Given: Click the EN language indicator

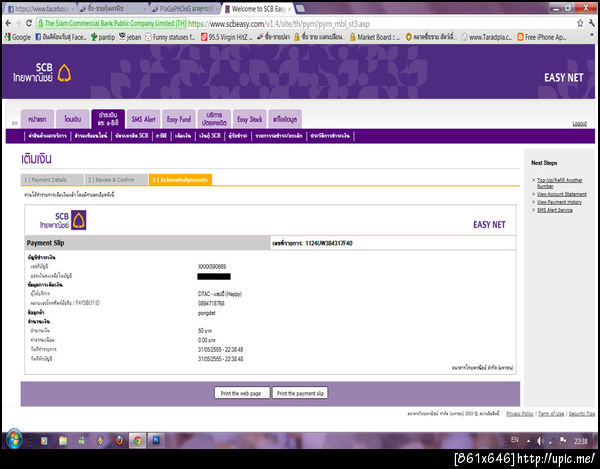Looking at the screenshot, I should point(515,440).
